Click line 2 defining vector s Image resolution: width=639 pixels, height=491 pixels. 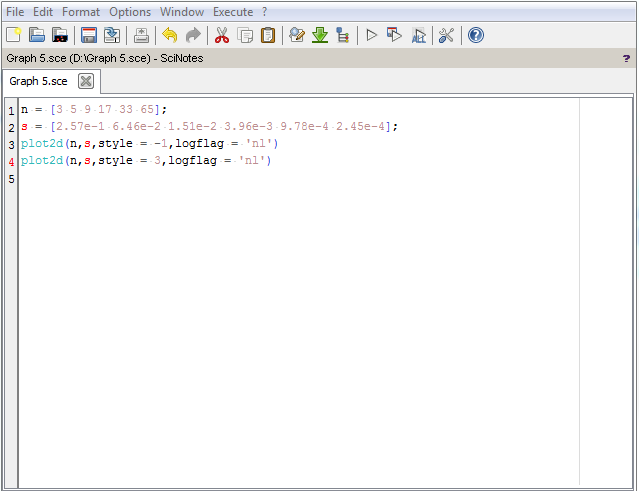(x=209, y=126)
